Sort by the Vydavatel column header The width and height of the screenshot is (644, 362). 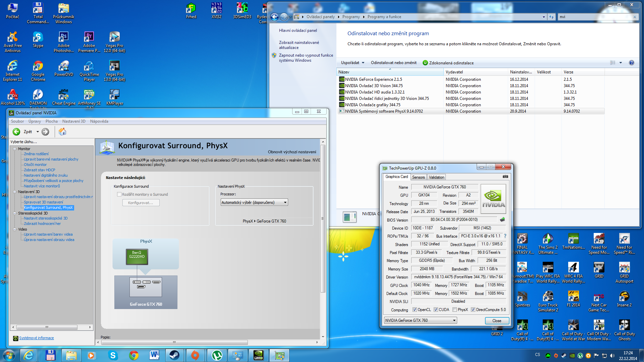pyautogui.click(x=475, y=72)
